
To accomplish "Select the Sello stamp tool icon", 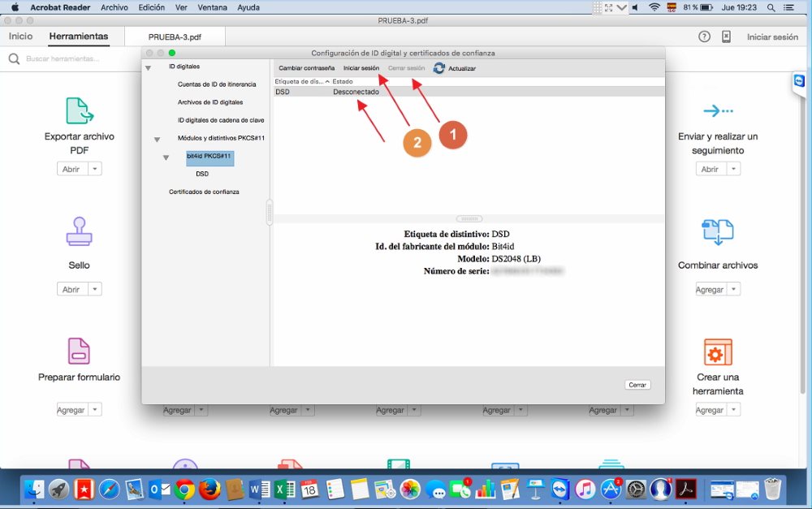I will [x=80, y=231].
